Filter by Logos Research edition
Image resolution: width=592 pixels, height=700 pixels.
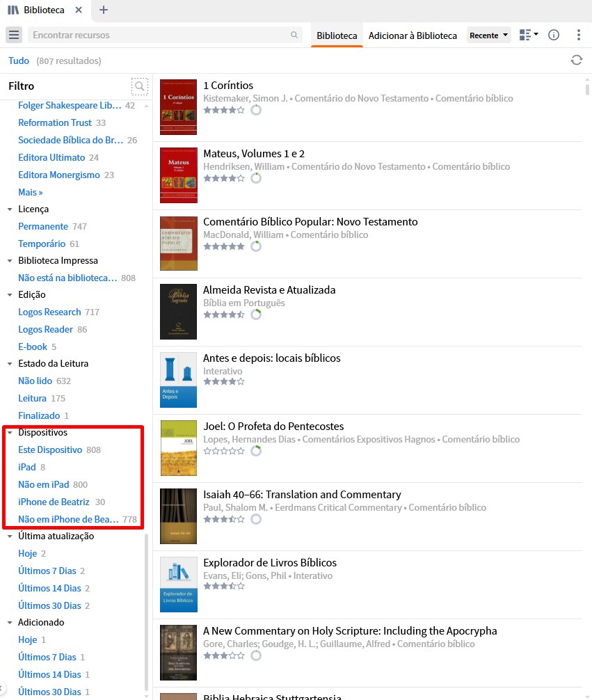(x=49, y=312)
